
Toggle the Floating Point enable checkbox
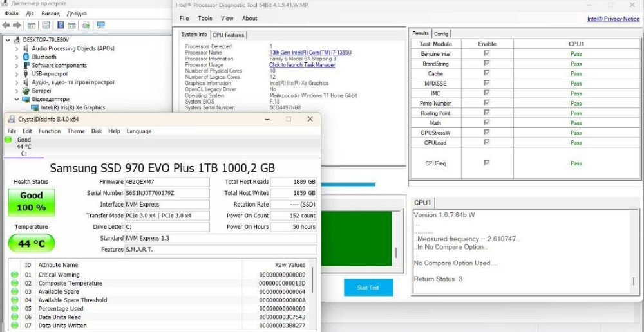coord(487,113)
